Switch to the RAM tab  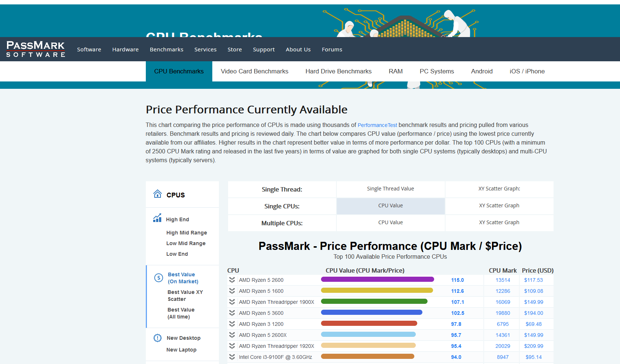click(396, 71)
